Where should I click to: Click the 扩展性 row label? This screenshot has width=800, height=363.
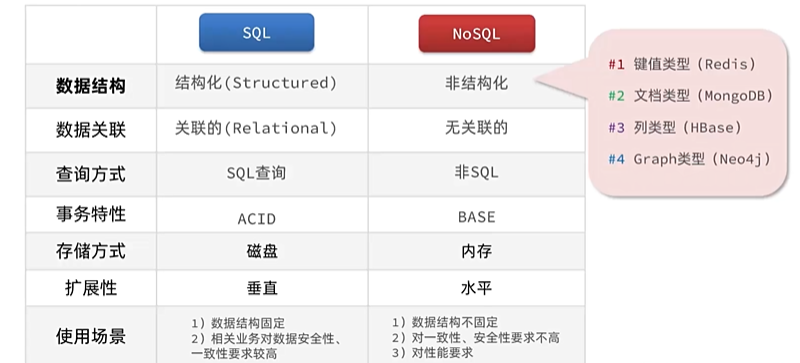pos(91,288)
